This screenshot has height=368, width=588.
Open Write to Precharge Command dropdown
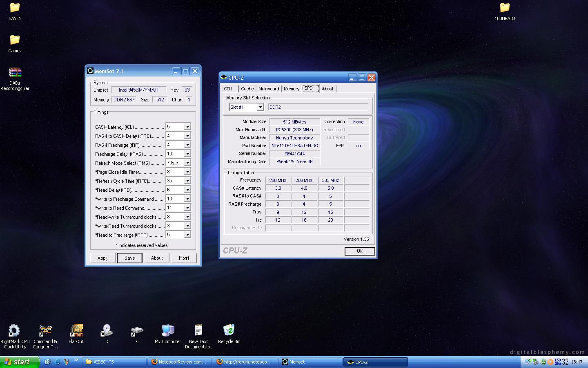pyautogui.click(x=187, y=199)
